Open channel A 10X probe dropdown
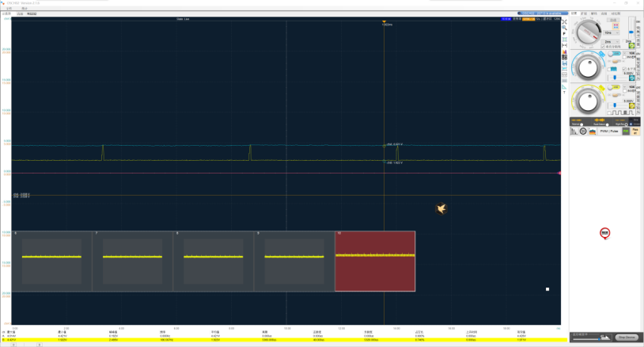Screen dimensions: 644x347 (629, 53)
